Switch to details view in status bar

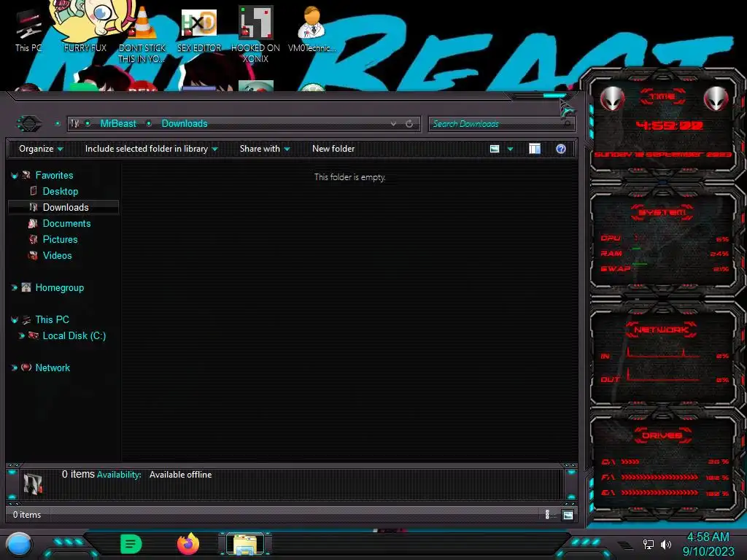(547, 514)
